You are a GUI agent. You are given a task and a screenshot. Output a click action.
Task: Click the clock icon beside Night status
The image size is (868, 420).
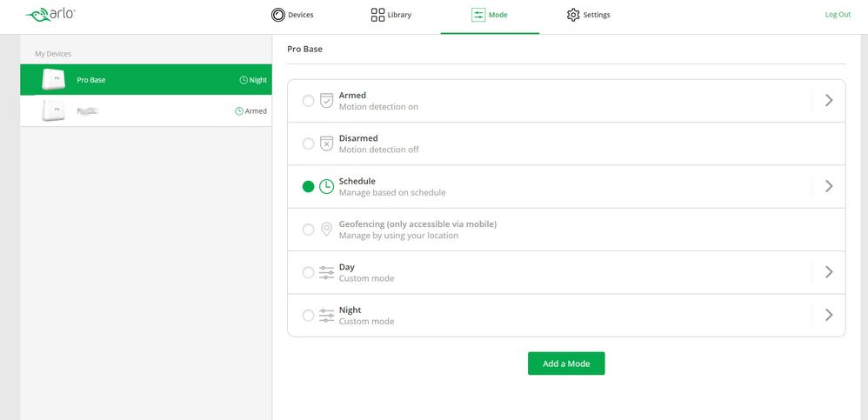(244, 80)
